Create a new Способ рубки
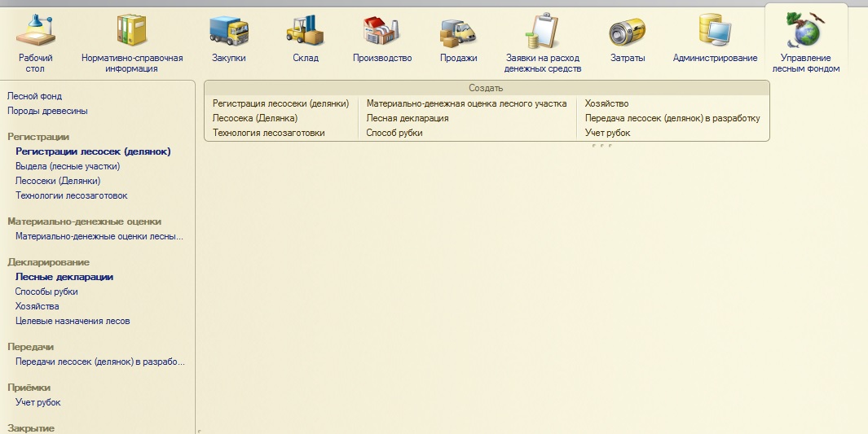The width and height of the screenshot is (868, 434). coord(394,133)
